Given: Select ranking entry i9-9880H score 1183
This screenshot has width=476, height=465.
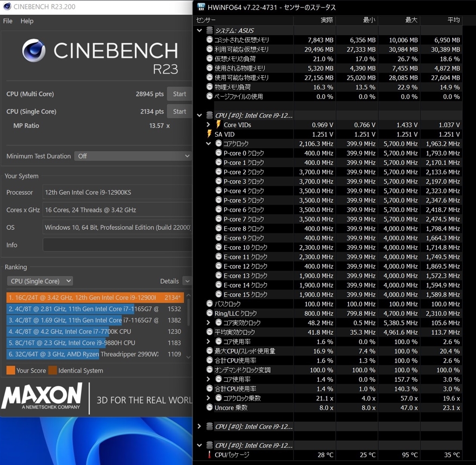Looking at the screenshot, I should pyautogui.click(x=95, y=343).
